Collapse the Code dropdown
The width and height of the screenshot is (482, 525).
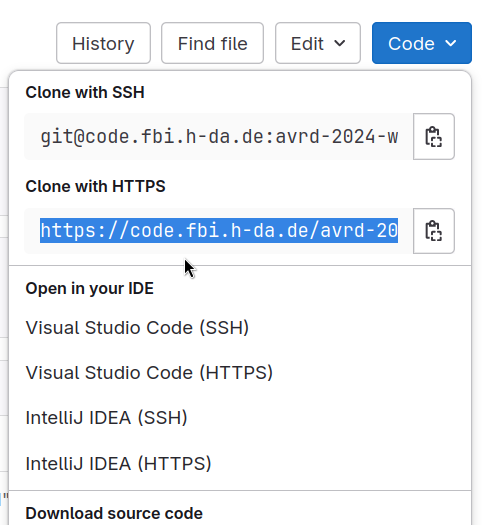click(422, 43)
